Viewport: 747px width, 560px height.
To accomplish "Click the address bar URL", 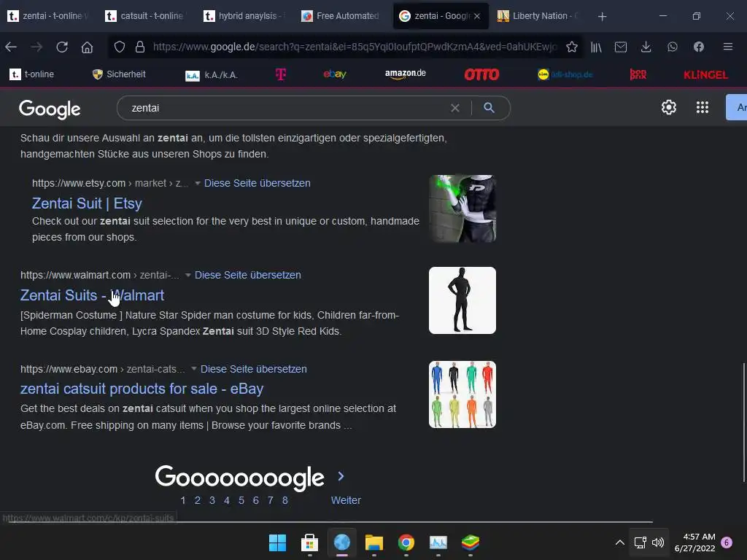I will point(355,47).
